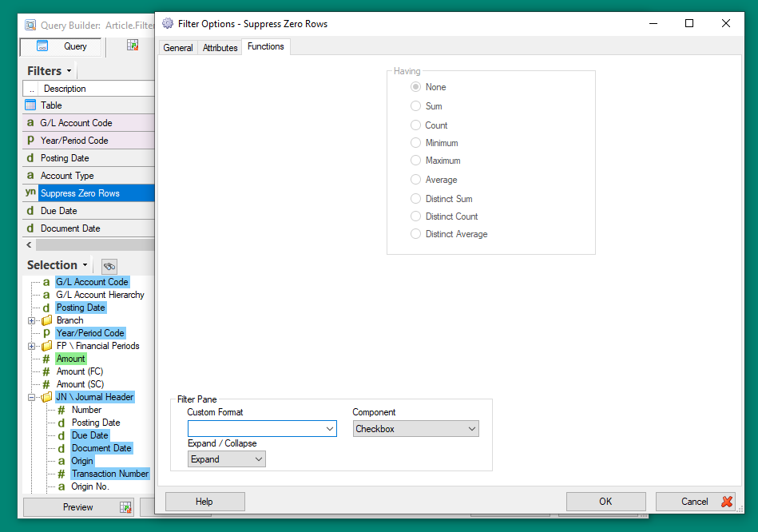Pick the Minimum function option
The width and height of the screenshot is (758, 532).
tap(415, 143)
